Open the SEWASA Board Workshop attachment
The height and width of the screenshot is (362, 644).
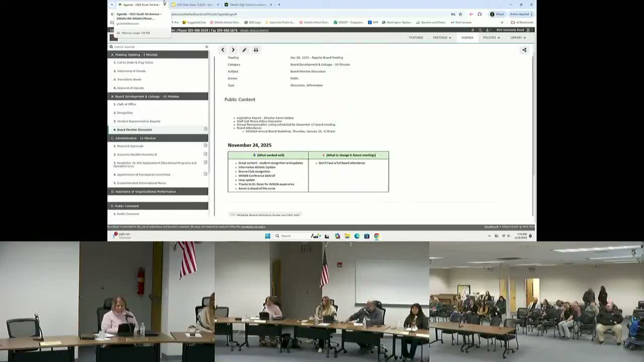267,215
